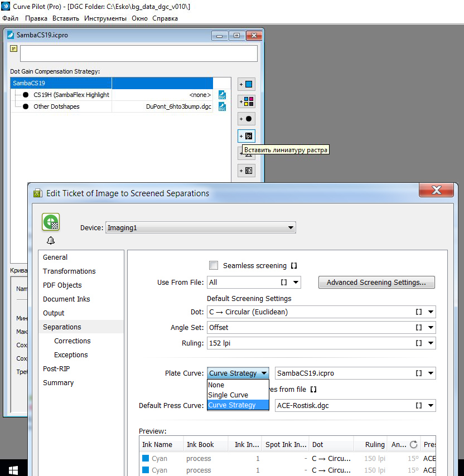Go to General section of ticket
Viewport: 464px width, 476px height.
pyautogui.click(x=81, y=257)
